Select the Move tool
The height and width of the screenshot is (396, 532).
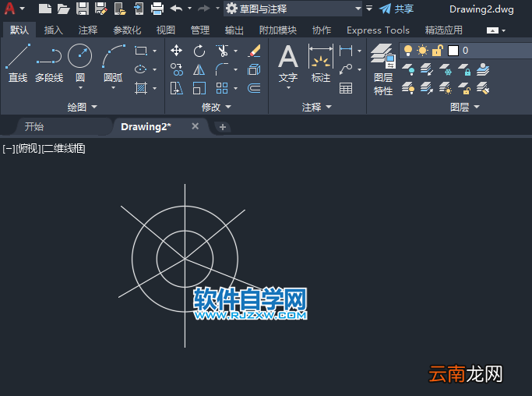[x=177, y=51]
